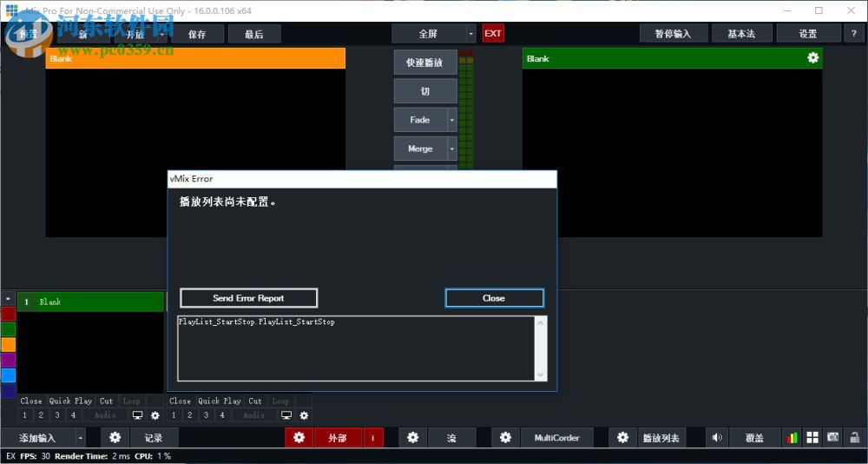Viewport: 868px width, 464px height.
Task: Expand the 开放 open dropdown arrow
Action: click(162, 34)
